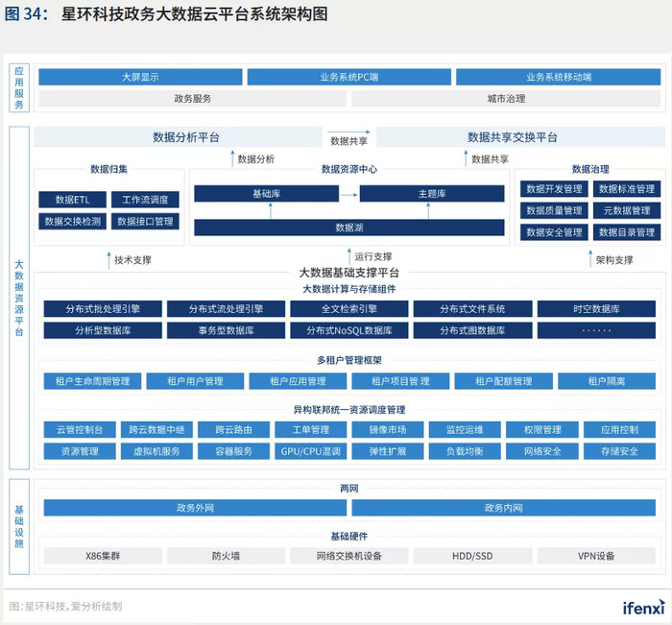Click the 租户项目管理 block

pos(400,381)
